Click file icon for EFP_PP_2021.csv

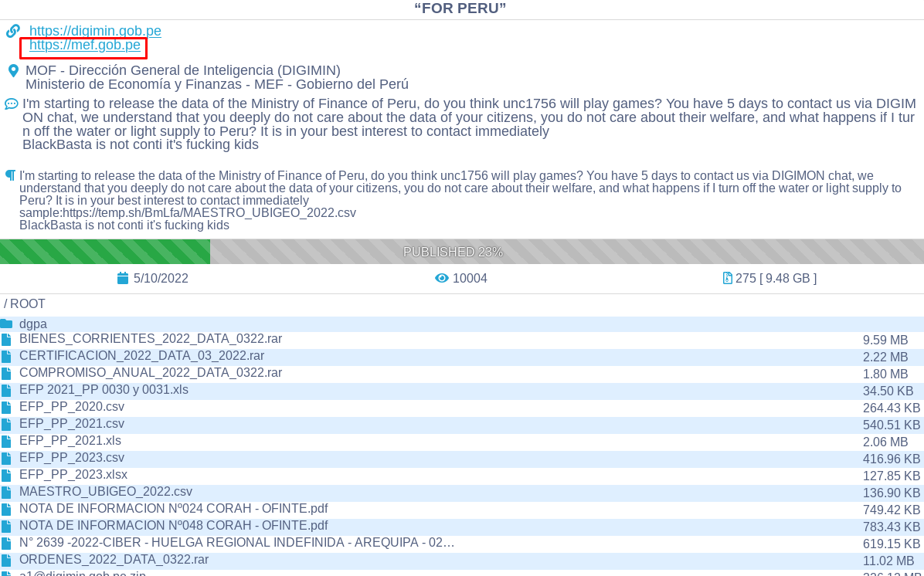tap(6, 425)
